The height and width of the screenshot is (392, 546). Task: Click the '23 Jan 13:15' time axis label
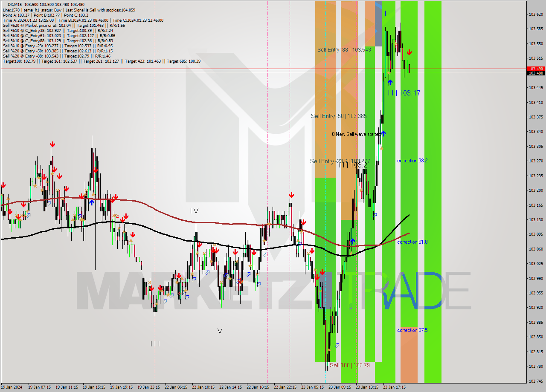[x=367, y=387]
